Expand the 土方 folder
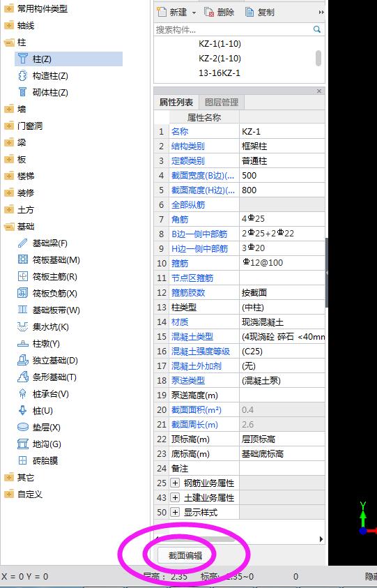 click(9, 210)
